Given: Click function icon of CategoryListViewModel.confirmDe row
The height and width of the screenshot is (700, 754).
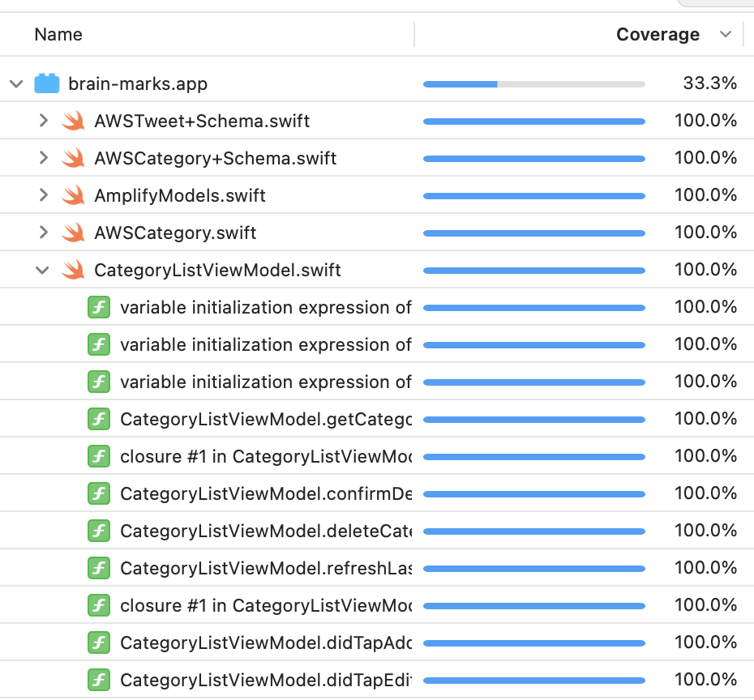Looking at the screenshot, I should pyautogui.click(x=99, y=493).
